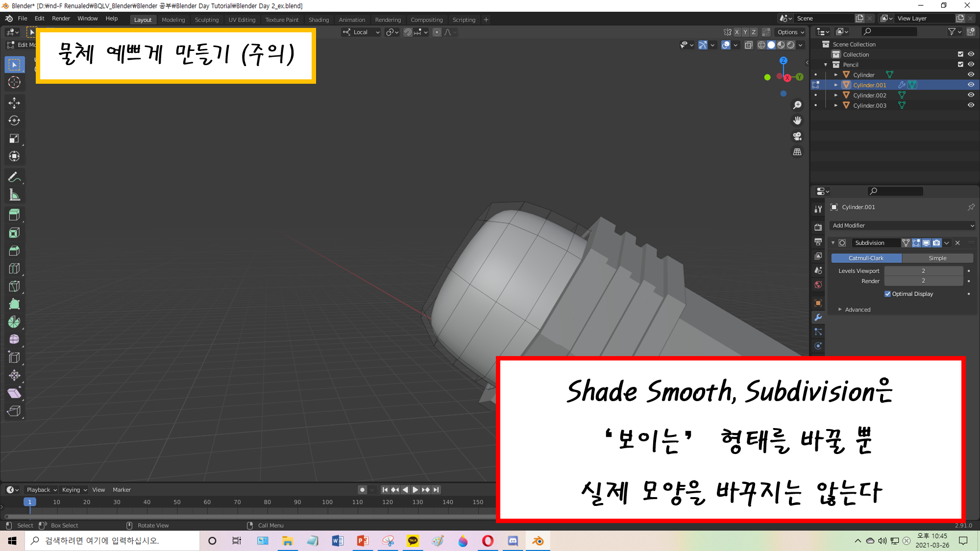
Task: Activate the Measure tool
Action: click(14, 195)
